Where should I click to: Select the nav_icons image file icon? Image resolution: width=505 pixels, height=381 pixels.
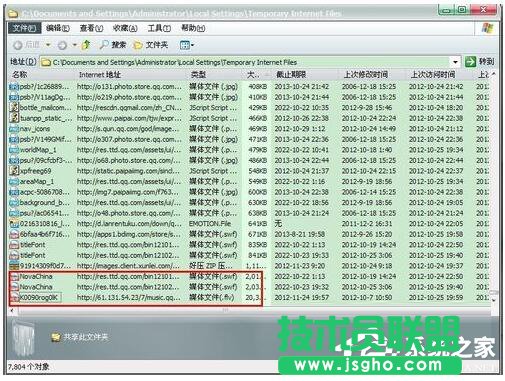14,129
